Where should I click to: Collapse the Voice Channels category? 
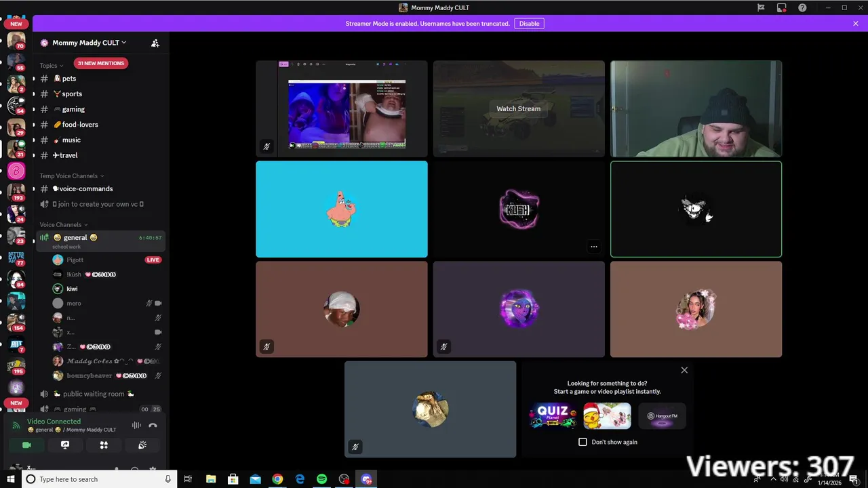pos(64,225)
